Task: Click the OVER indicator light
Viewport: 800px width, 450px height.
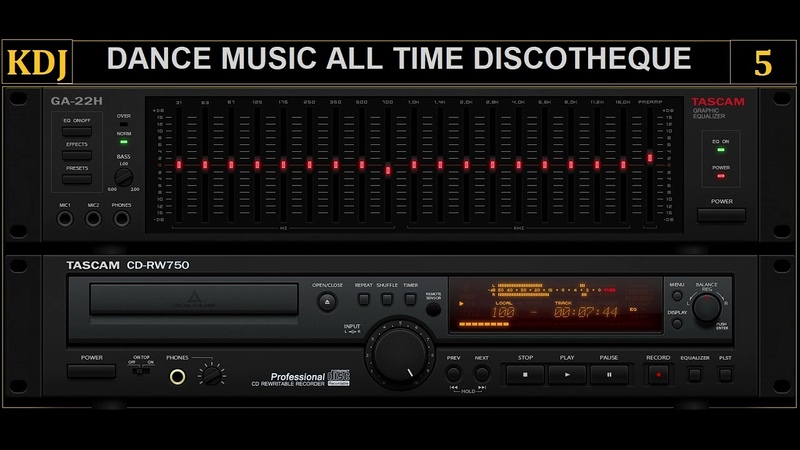Action: [x=123, y=124]
